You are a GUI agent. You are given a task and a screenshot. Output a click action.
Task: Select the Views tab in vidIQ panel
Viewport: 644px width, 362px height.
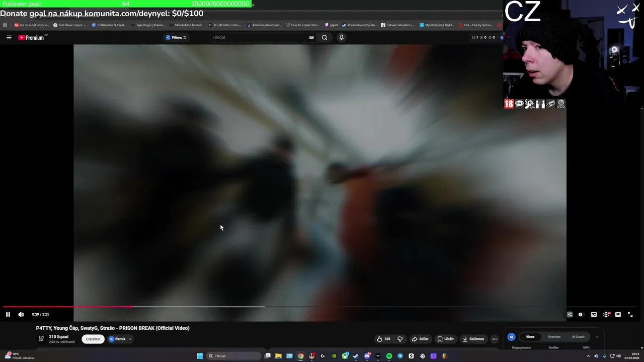[x=530, y=337]
